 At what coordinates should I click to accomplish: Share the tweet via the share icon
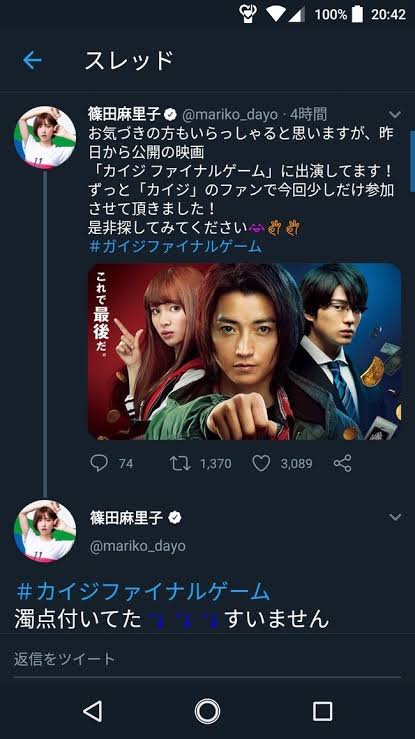pos(342,463)
